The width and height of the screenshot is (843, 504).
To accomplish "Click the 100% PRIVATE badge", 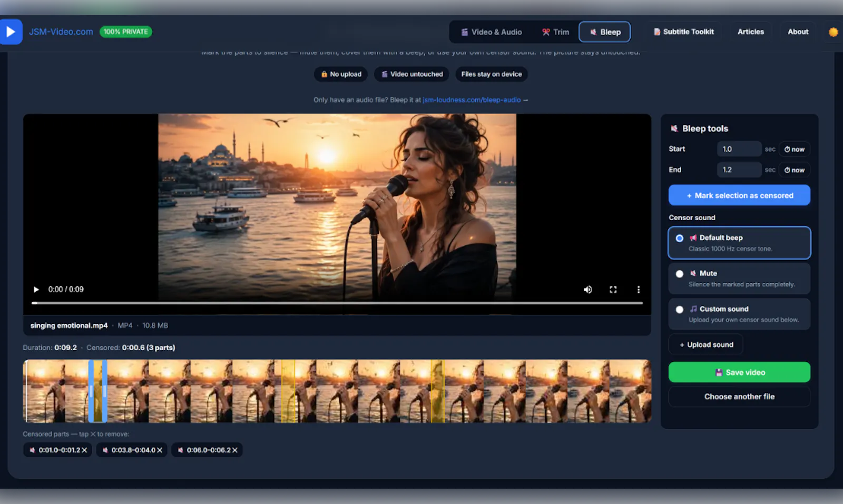I will (125, 32).
